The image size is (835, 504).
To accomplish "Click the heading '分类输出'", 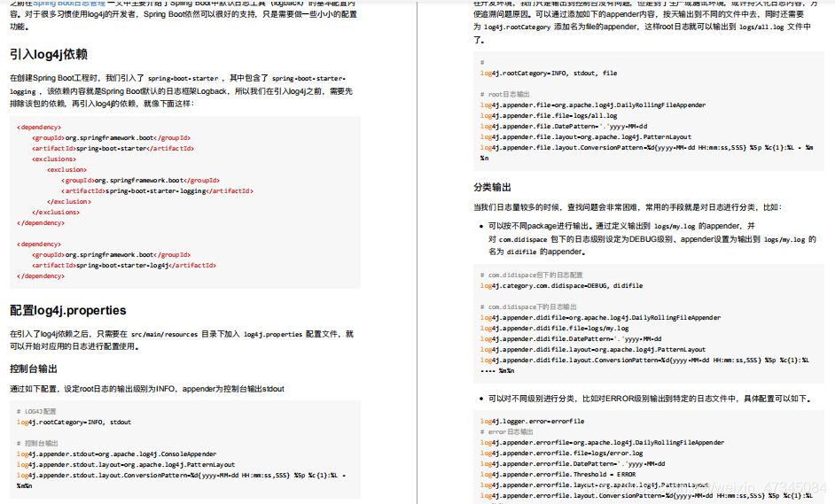I will pos(492,187).
